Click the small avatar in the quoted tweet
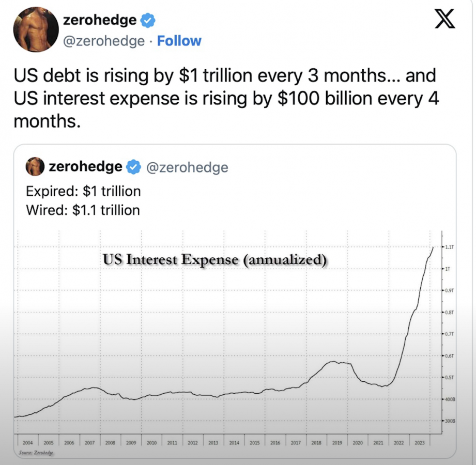The image size is (476, 465). (35, 167)
